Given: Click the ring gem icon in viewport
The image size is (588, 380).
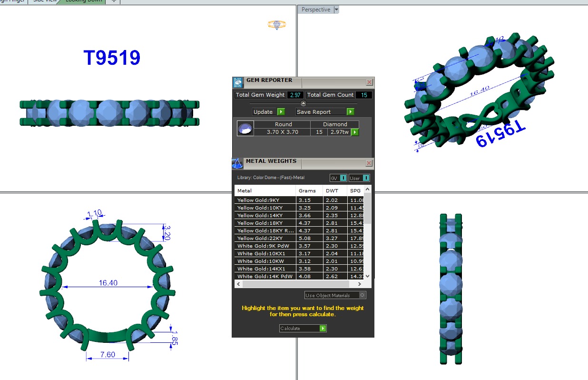Looking at the screenshot, I should click(x=277, y=25).
